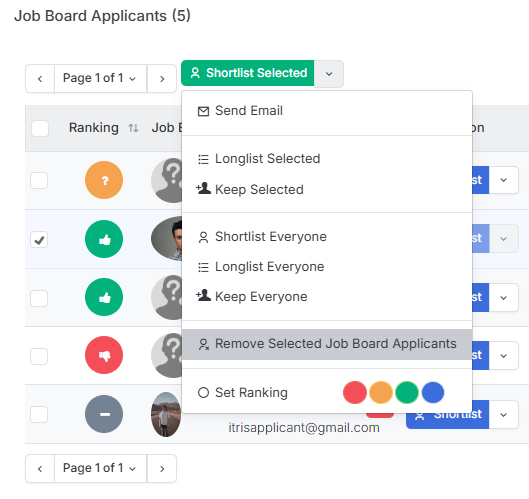The image size is (529, 499).
Task: Go to previous page using top pager arrow
Action: (x=40, y=79)
